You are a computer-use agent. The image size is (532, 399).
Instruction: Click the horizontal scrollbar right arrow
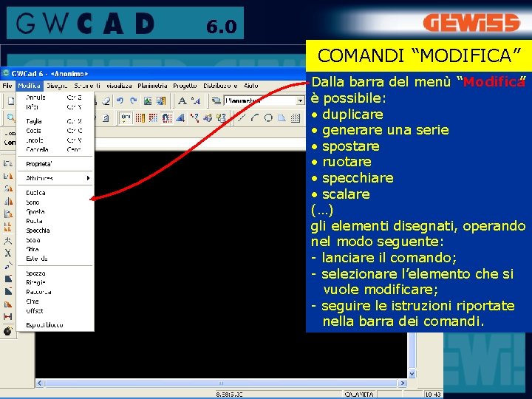(x=403, y=383)
